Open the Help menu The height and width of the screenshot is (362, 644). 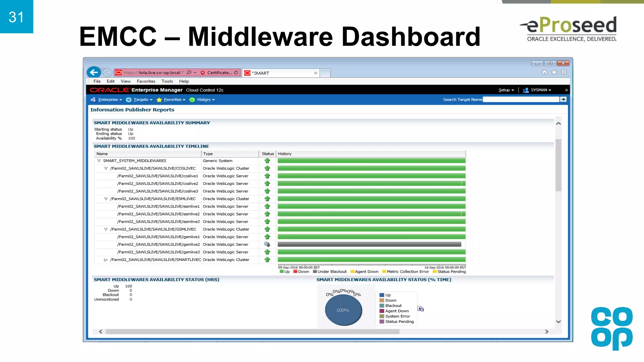(x=184, y=81)
